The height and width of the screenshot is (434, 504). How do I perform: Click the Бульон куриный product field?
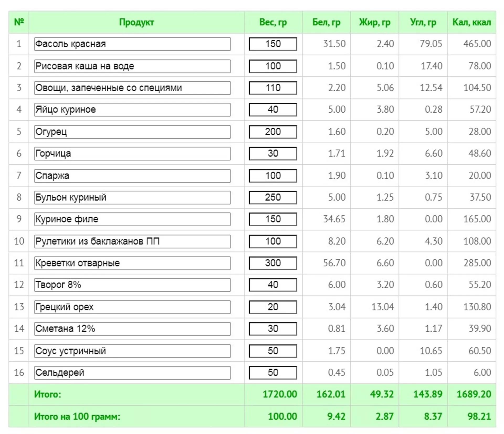click(132, 197)
